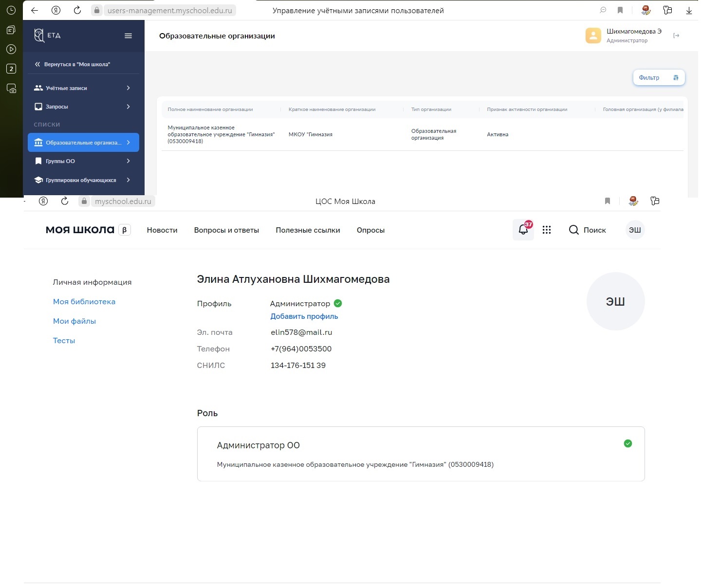The image size is (701, 588).
Task: Click the beta β badge
Action: [125, 230]
